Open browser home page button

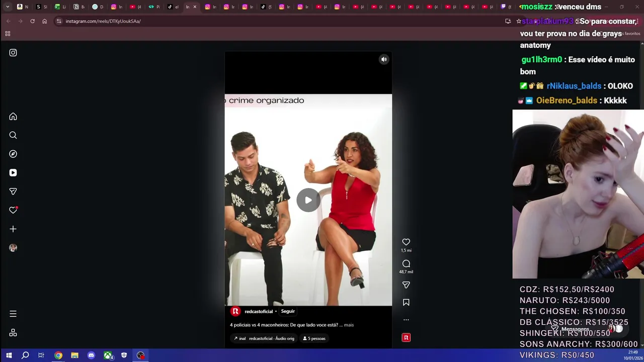coord(44,21)
